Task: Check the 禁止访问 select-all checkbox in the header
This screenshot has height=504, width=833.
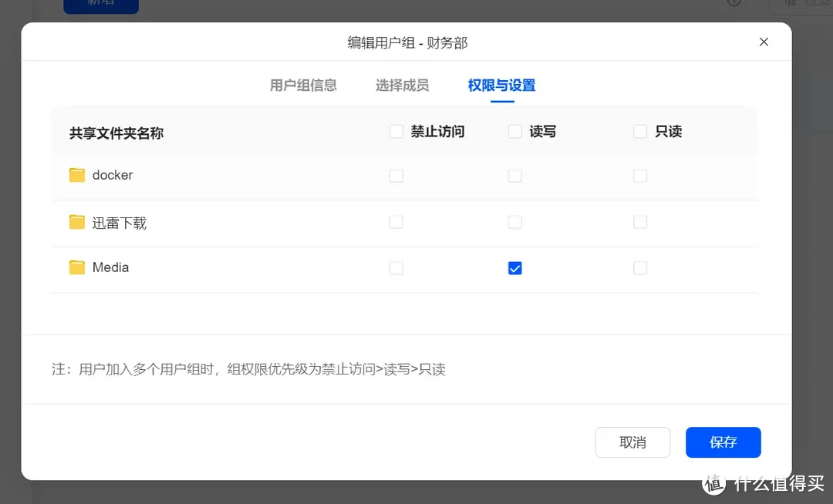Action: 396,131
